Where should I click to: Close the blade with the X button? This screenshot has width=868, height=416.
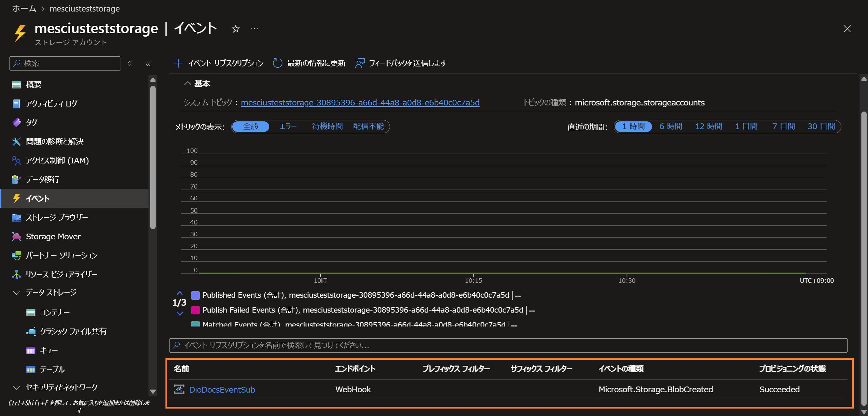[847, 29]
